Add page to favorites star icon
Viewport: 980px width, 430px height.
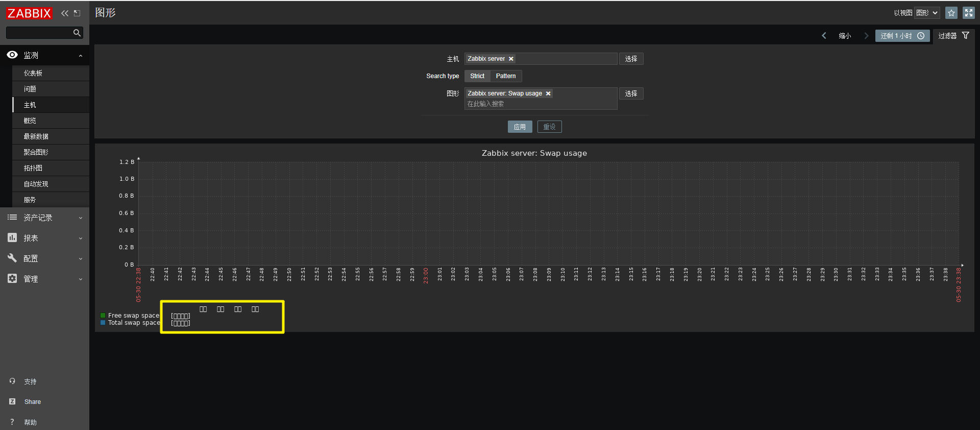click(951, 13)
